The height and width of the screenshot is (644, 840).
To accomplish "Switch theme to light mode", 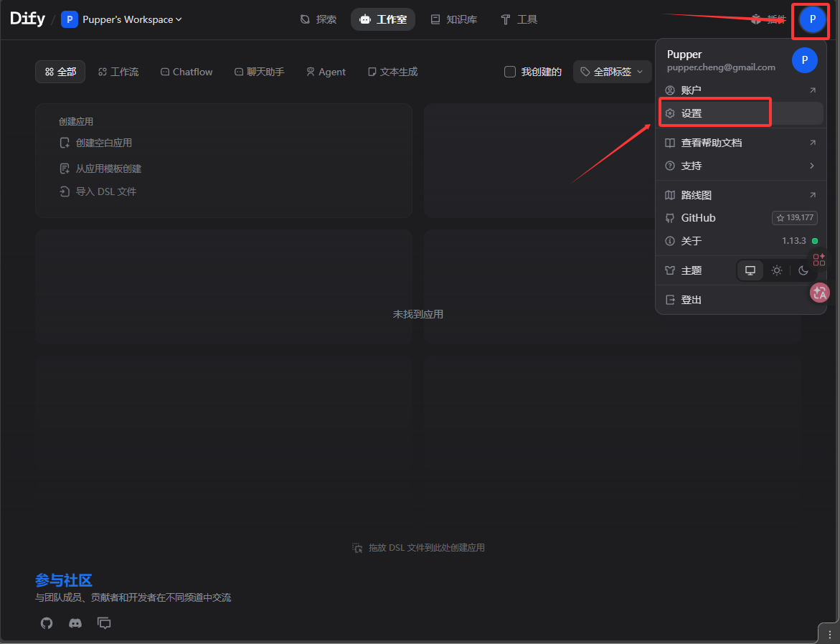I will click(776, 270).
